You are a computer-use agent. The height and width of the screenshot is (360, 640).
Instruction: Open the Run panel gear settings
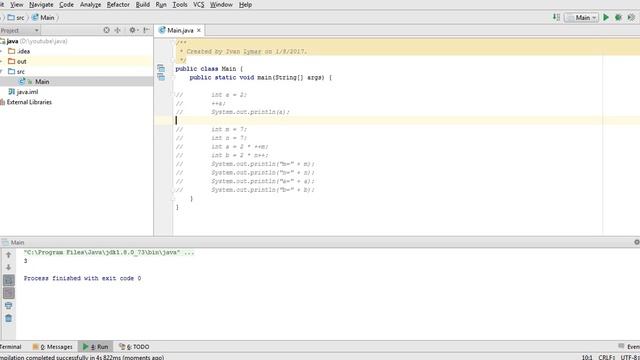click(x=637, y=242)
